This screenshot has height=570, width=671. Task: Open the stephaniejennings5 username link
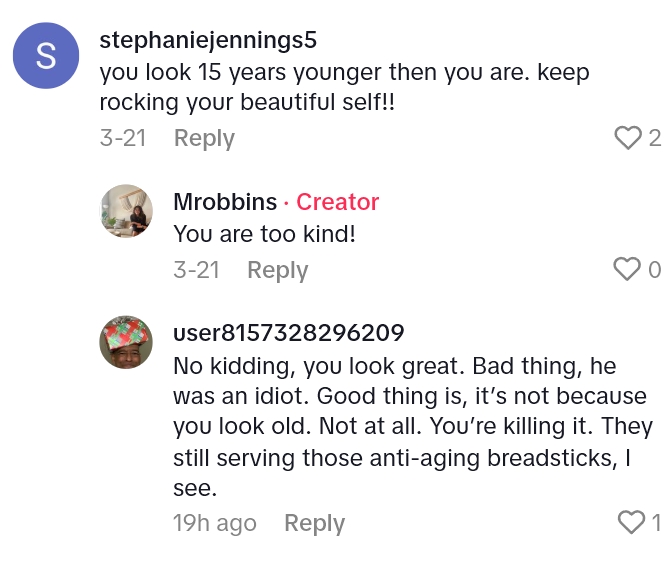click(x=209, y=41)
